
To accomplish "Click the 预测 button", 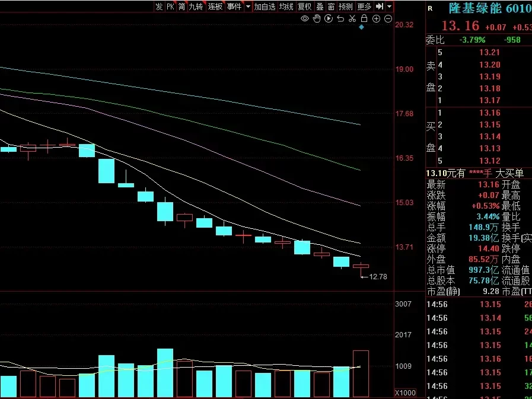I will click(346, 7).
